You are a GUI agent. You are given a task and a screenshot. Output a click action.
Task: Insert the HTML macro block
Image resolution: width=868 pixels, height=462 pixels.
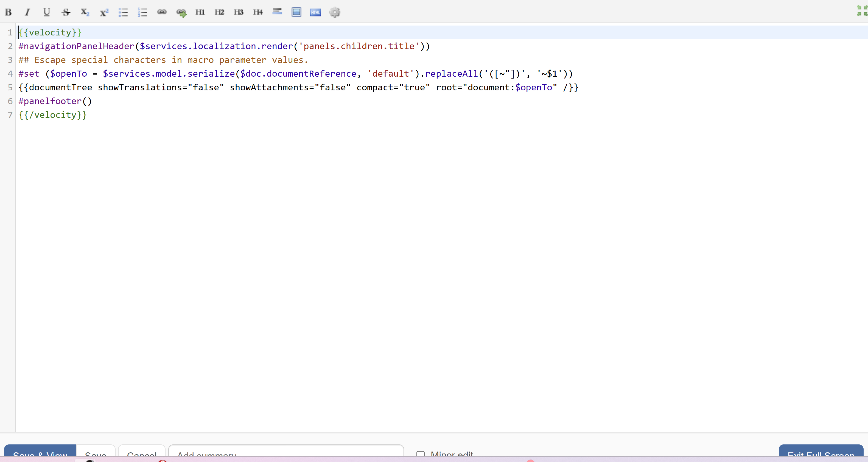[x=316, y=12]
